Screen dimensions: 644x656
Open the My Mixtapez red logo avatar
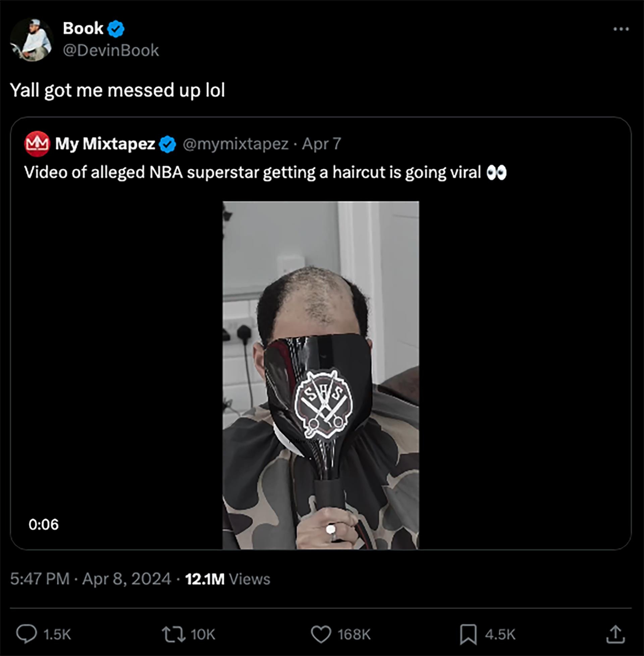(x=37, y=144)
